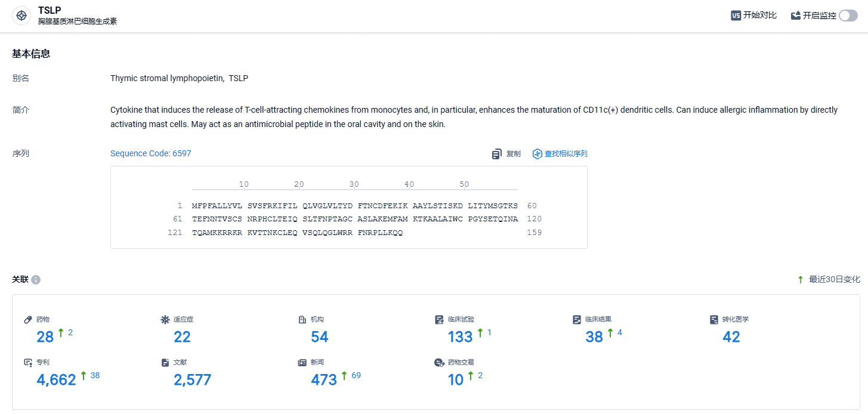The image size is (868, 414).
Task: Click the 药物 pill icon
Action: (x=28, y=320)
